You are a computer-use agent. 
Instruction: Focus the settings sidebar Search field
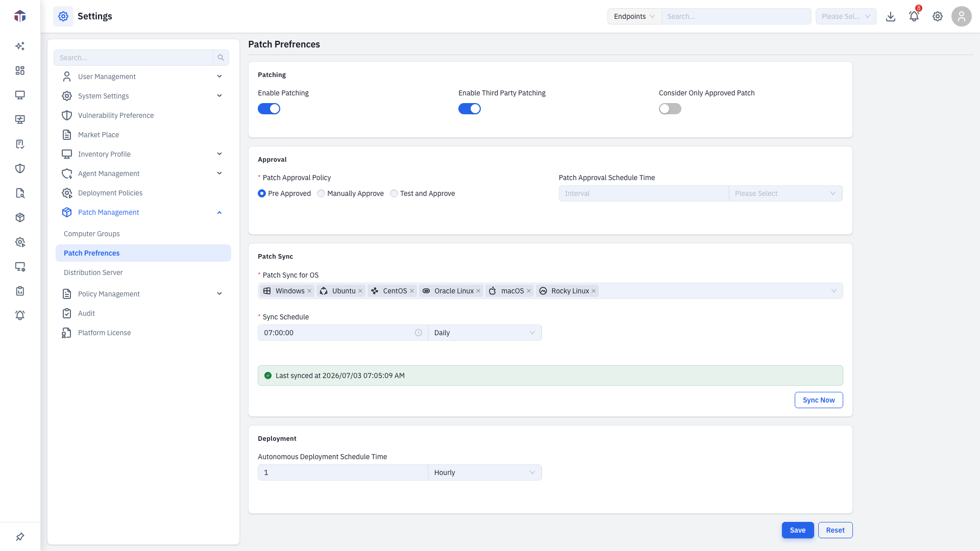(133, 58)
